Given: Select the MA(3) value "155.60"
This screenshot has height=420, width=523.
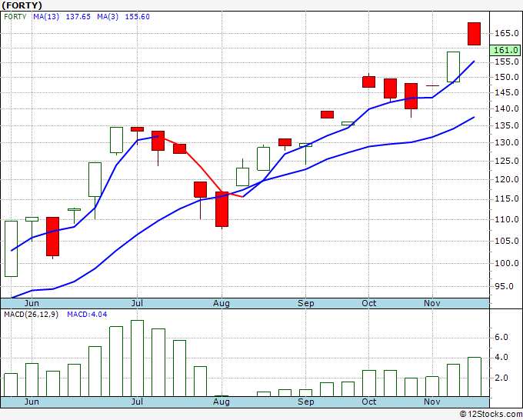Looking at the screenshot, I should pos(138,17).
